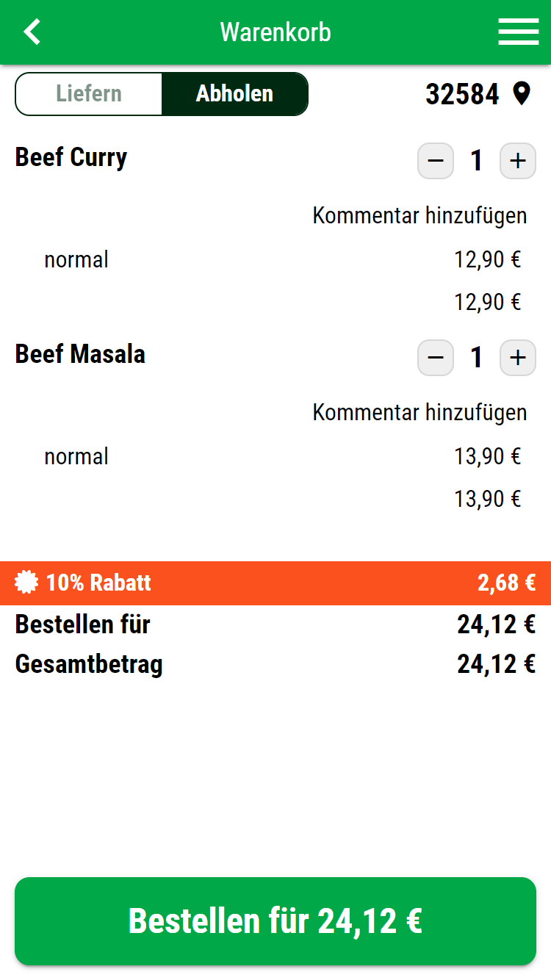Tap the Beef Curry normal size row

(282, 259)
